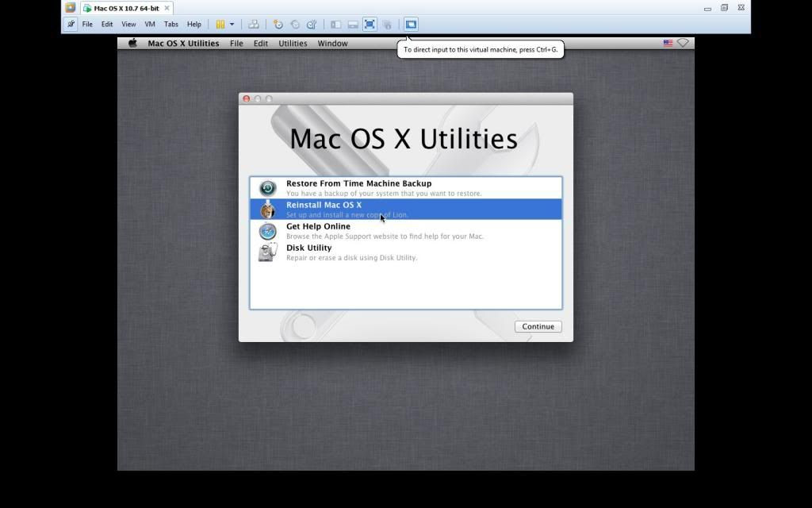Toggle the library sidebar view icon
The width and height of the screenshot is (812, 508).
tap(335, 25)
